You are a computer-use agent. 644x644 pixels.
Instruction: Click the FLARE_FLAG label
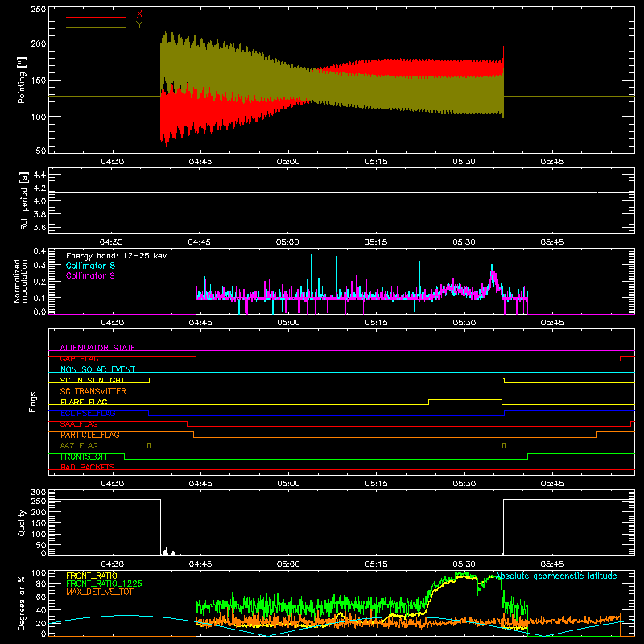pos(84,402)
